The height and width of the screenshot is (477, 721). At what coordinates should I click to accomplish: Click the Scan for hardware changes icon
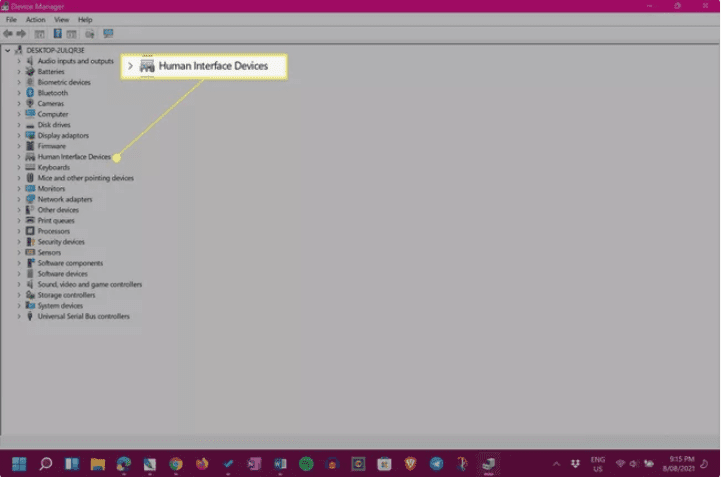108,33
